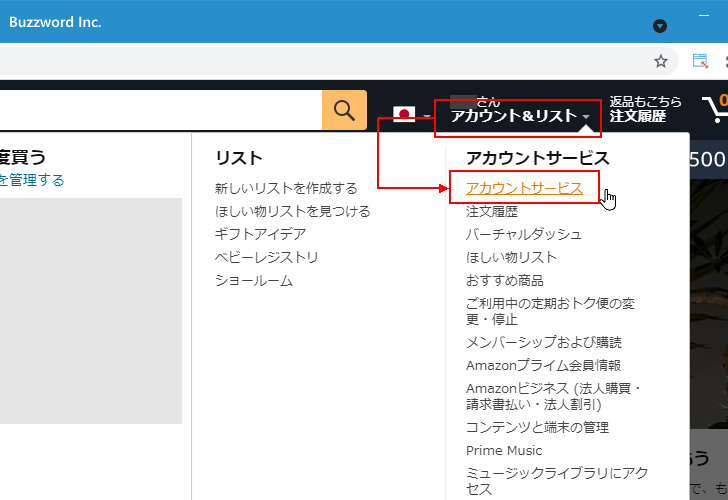This screenshot has width=728, height=500.
Task: Open Prime Music link
Action: click(x=504, y=450)
